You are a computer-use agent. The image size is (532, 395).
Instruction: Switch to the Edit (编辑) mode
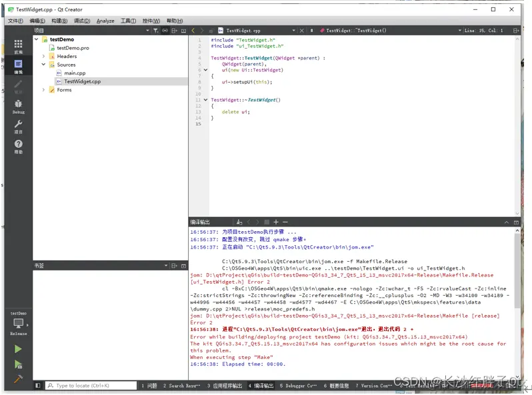[18, 67]
